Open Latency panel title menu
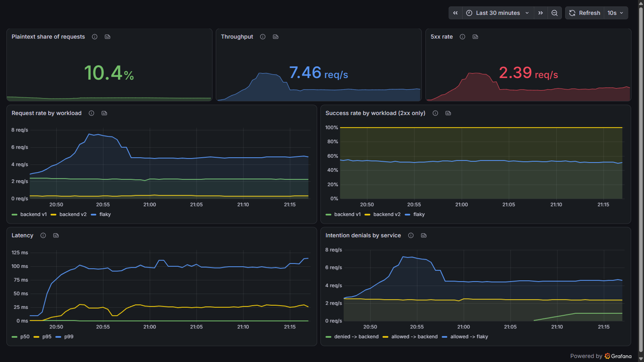644x362 pixels. [x=23, y=235]
